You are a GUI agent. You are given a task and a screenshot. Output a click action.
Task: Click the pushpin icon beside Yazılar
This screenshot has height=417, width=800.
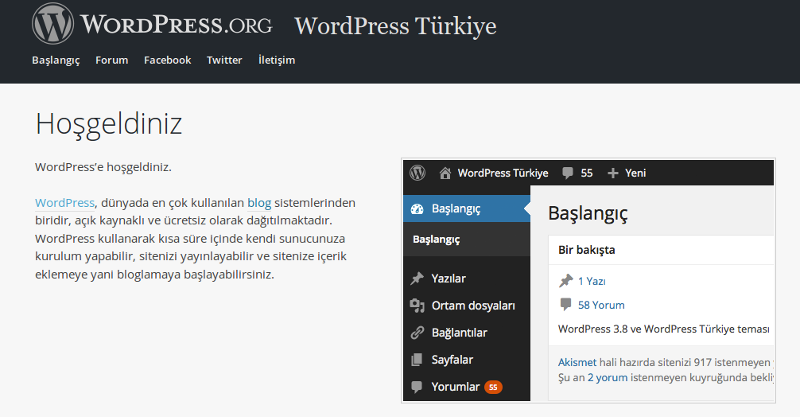tap(417, 278)
